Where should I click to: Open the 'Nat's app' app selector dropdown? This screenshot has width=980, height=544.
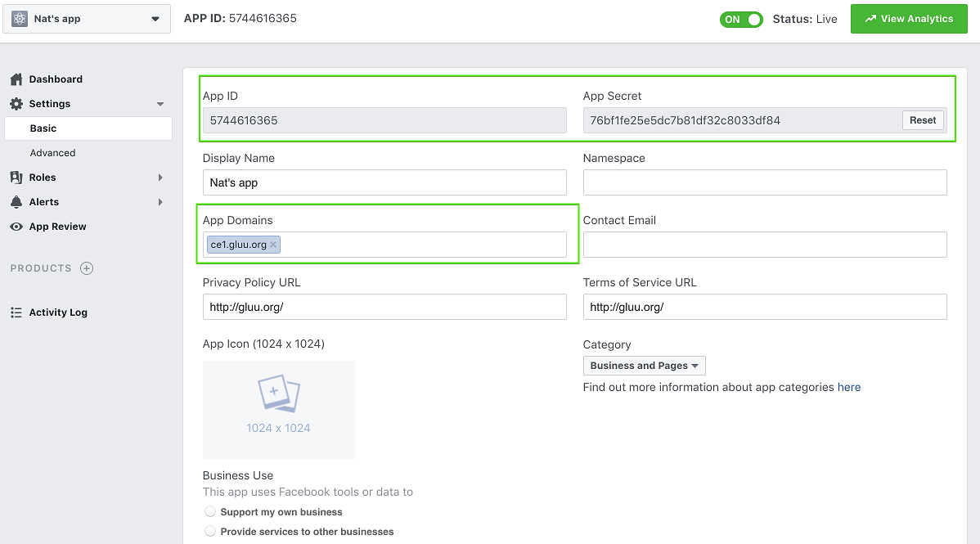(x=86, y=18)
